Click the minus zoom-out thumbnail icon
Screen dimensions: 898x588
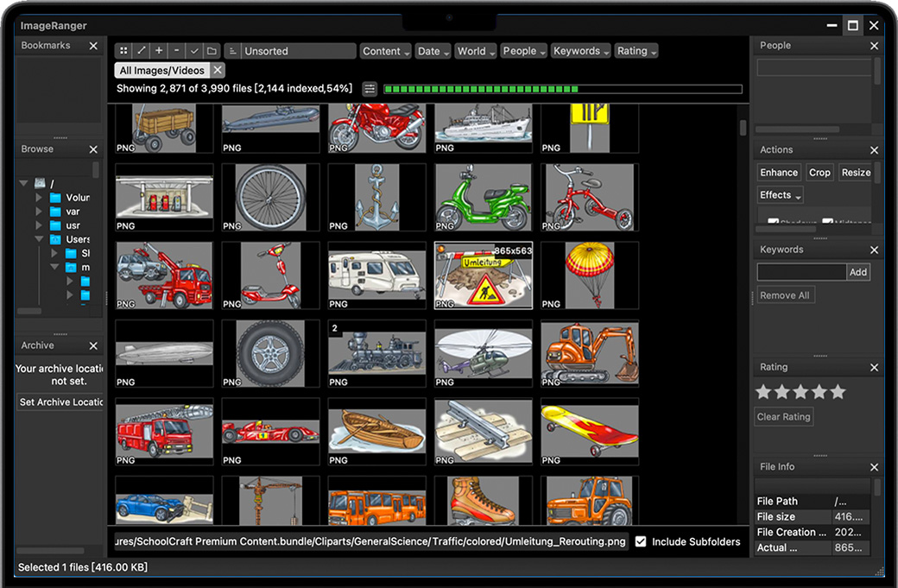(176, 51)
